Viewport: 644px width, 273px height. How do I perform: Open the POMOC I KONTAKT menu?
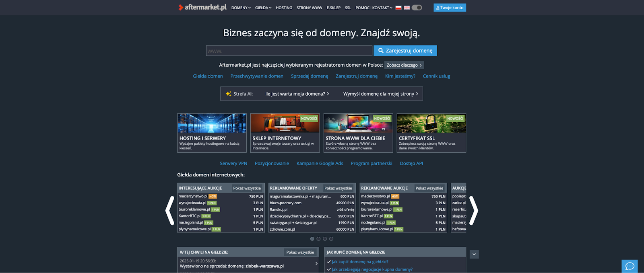(x=374, y=8)
